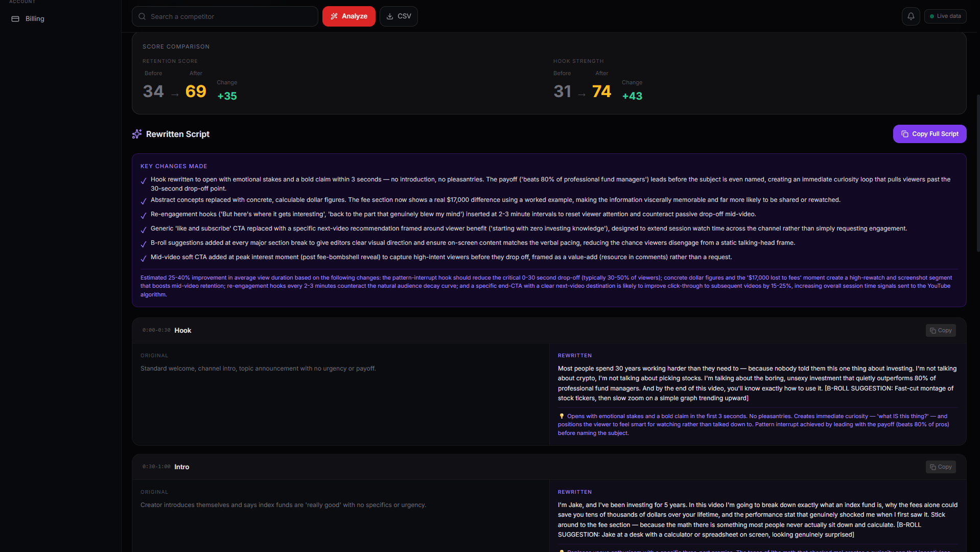
Task: Click the Retention Score before value 34
Action: pos(153,91)
